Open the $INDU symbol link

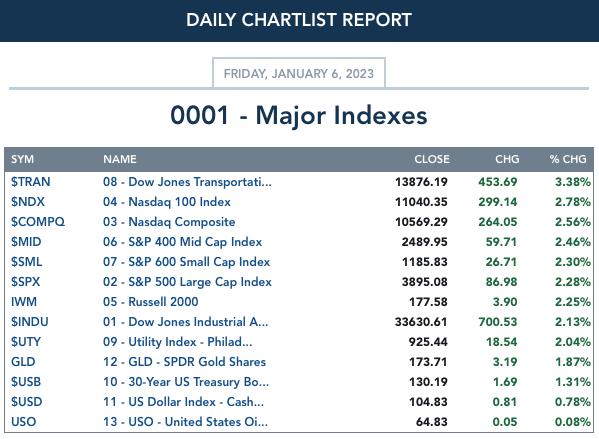[x=30, y=321]
